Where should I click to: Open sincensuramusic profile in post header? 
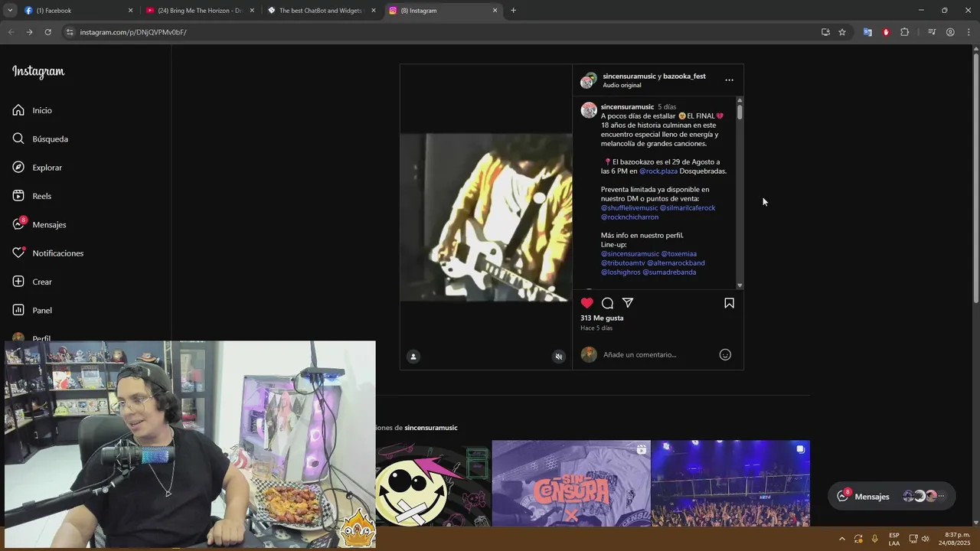click(x=629, y=77)
